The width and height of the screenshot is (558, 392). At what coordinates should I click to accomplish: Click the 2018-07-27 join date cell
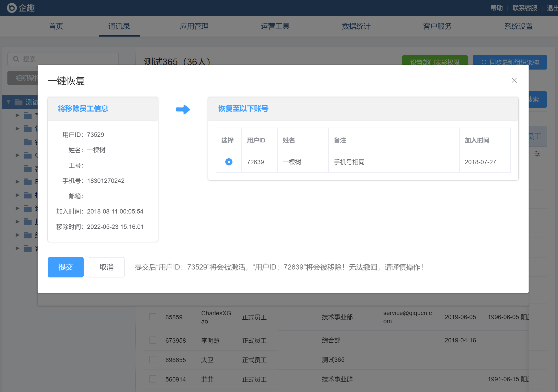coord(485,162)
